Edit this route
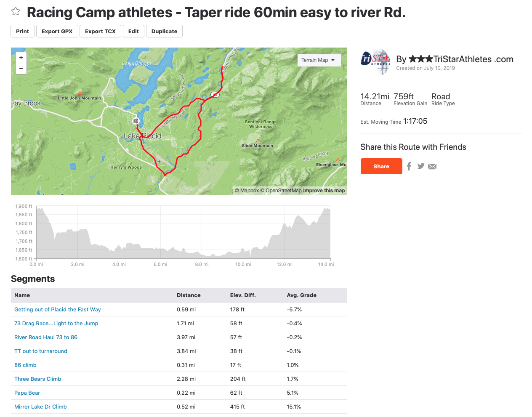The width and height of the screenshot is (532, 417). [133, 31]
